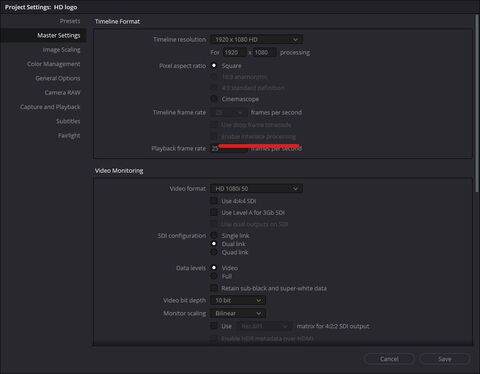Select Full data levels
The height and width of the screenshot is (374, 480).
point(214,276)
